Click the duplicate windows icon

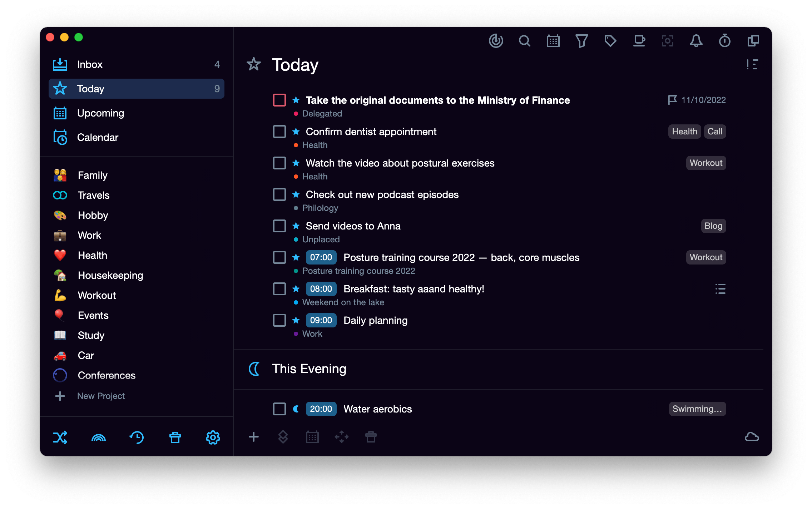(x=753, y=41)
